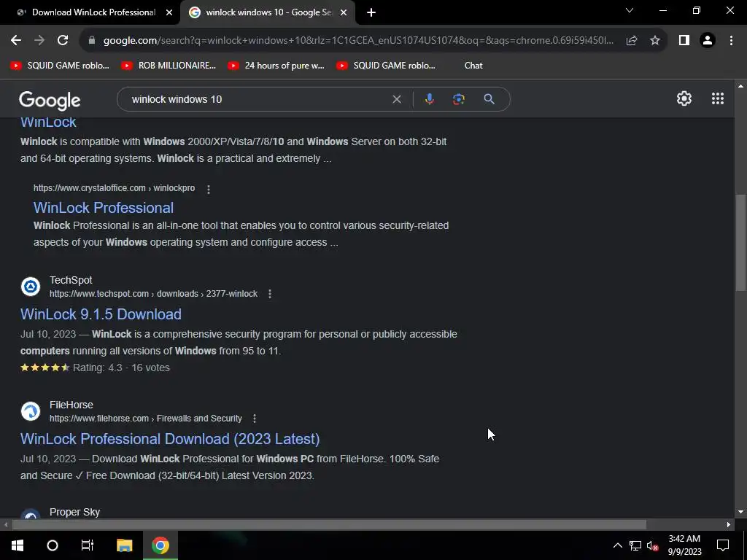Open the Chat bookmark

point(473,66)
